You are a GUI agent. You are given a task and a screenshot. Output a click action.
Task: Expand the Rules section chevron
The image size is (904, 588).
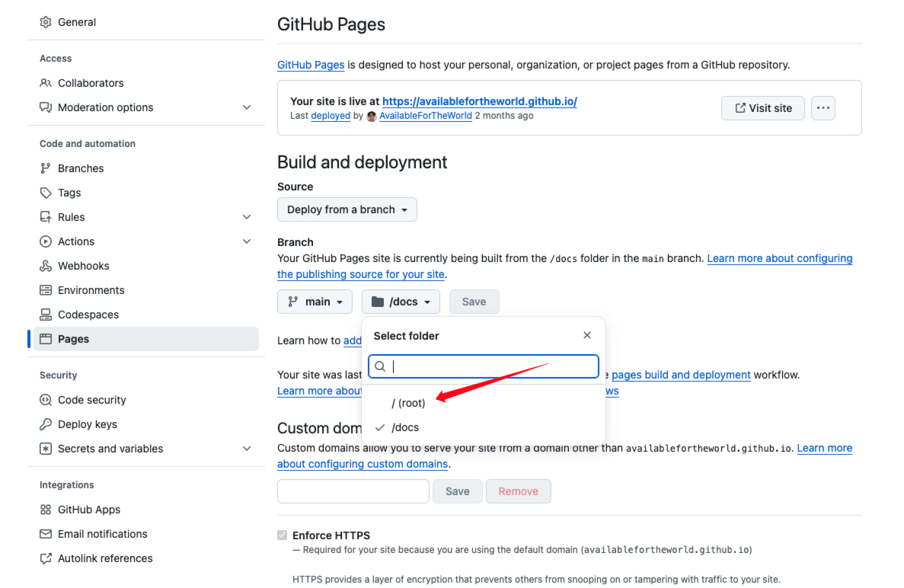247,217
